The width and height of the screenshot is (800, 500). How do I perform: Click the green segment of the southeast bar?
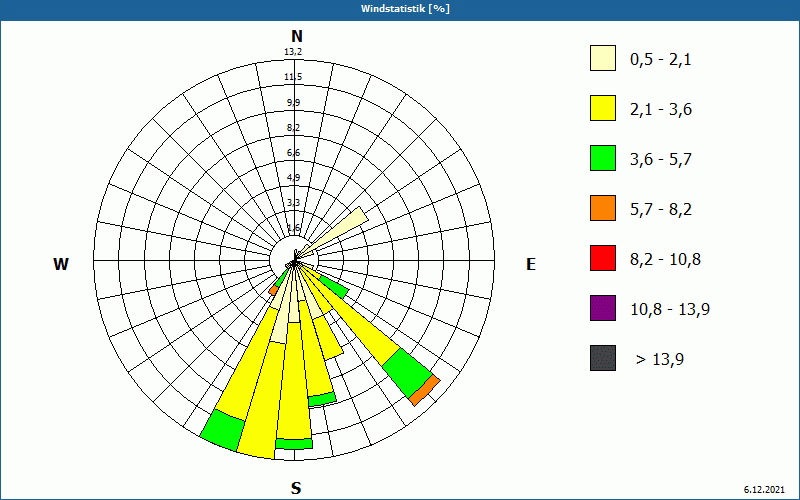point(407,373)
